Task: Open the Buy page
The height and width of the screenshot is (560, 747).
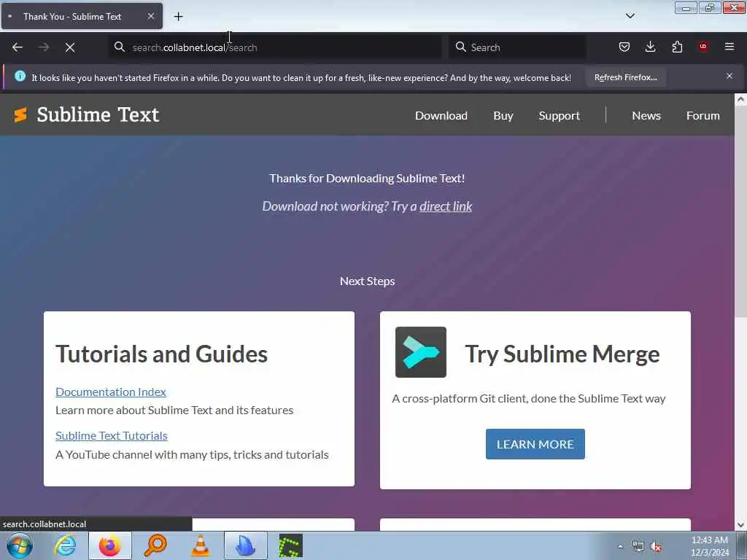Action: pos(503,116)
